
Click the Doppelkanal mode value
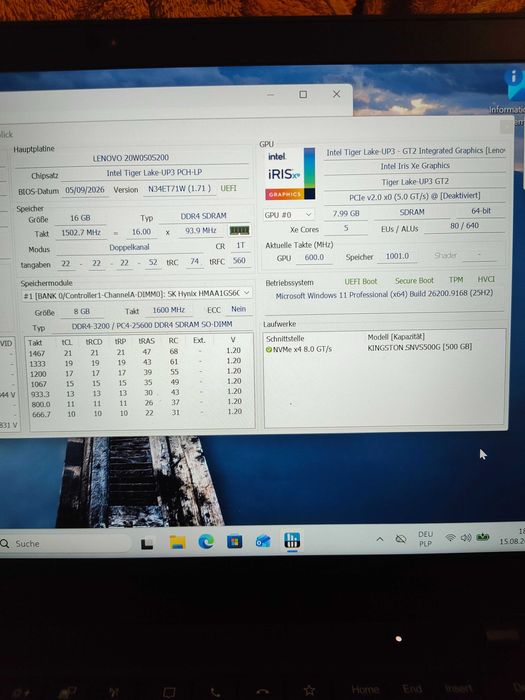pyautogui.click(x=129, y=247)
